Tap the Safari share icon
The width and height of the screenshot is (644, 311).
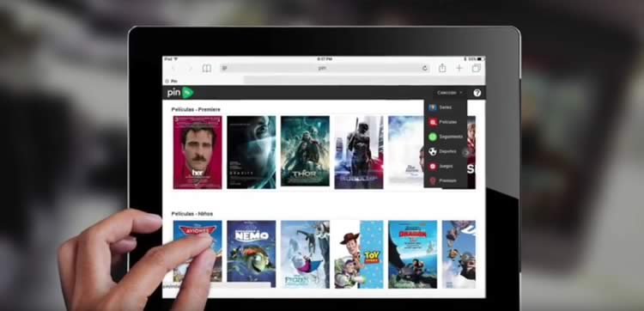tap(442, 68)
